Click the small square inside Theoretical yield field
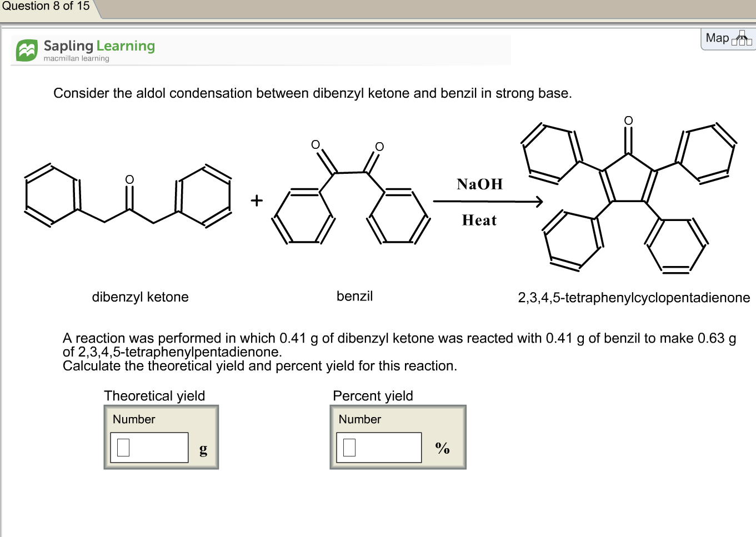Screen dimensions: 756x537 tap(122, 446)
